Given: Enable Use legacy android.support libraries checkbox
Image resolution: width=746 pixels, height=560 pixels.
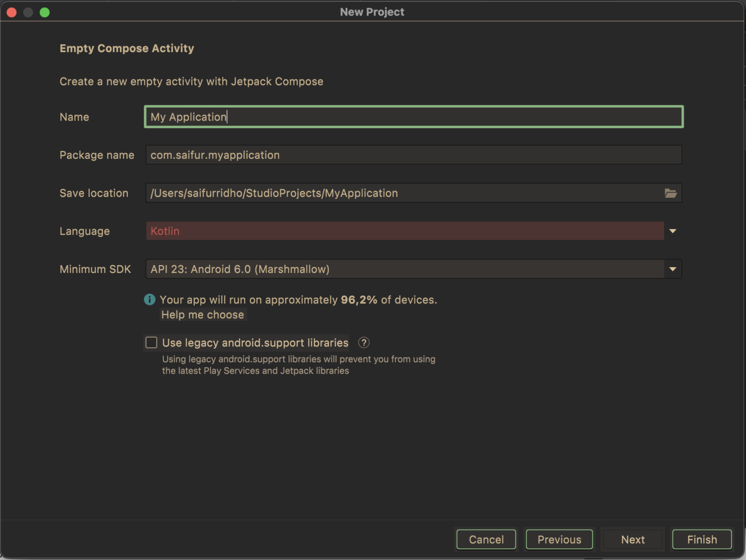Looking at the screenshot, I should (x=152, y=343).
